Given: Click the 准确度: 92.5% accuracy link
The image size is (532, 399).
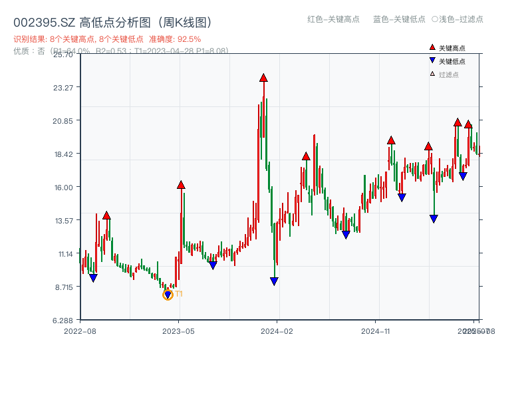Looking at the screenshot, I should [174, 38].
